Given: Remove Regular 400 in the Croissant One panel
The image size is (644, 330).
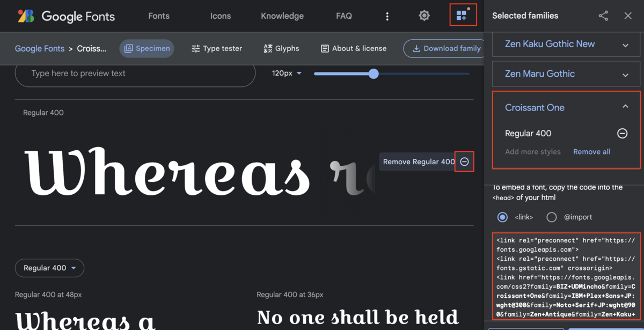Looking at the screenshot, I should tap(622, 133).
